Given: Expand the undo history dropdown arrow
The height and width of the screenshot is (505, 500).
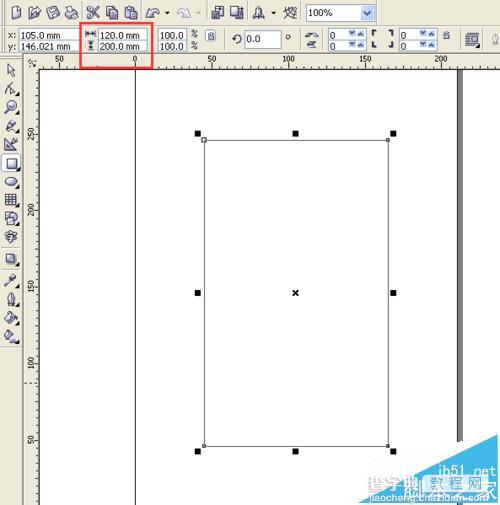Looking at the screenshot, I should click(167, 13).
